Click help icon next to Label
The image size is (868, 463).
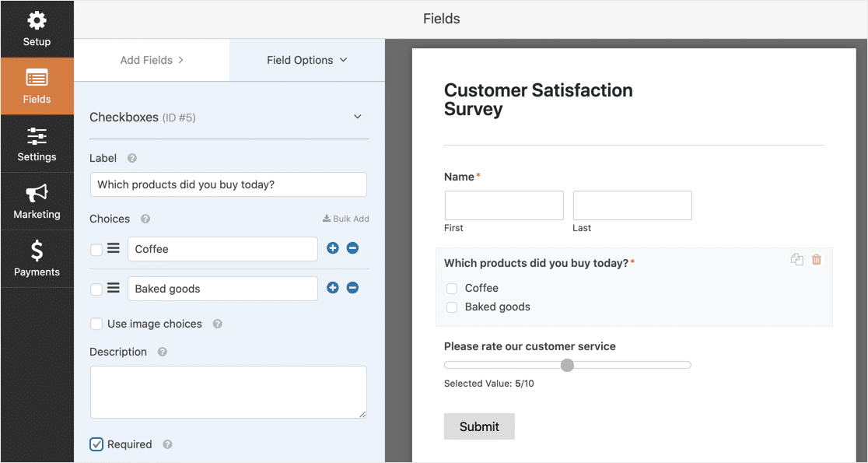tap(132, 158)
